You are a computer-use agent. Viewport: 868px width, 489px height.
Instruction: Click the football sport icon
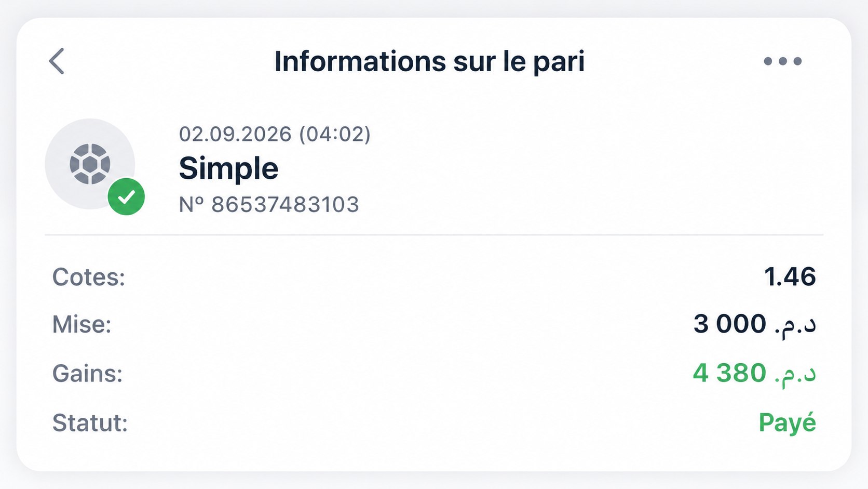(x=90, y=164)
